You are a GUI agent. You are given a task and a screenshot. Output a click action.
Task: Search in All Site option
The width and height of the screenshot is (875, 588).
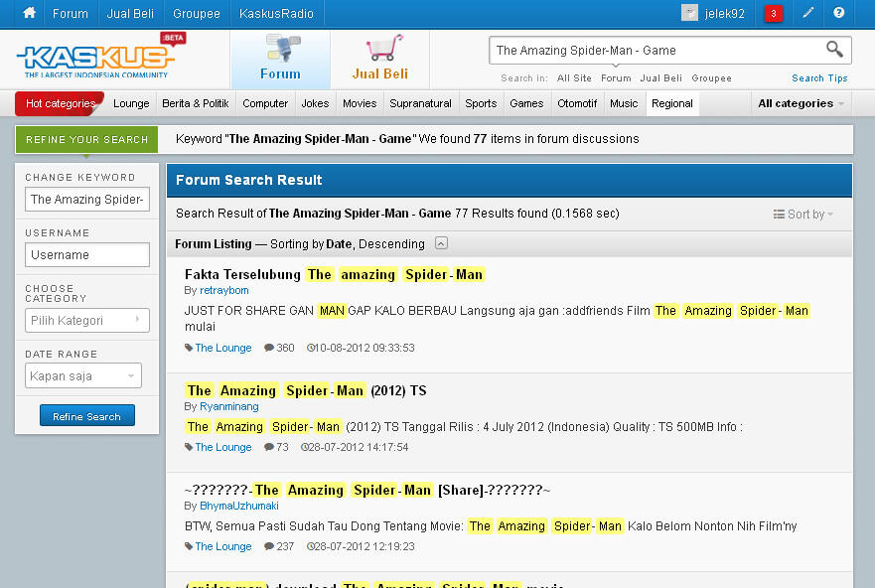(574, 78)
